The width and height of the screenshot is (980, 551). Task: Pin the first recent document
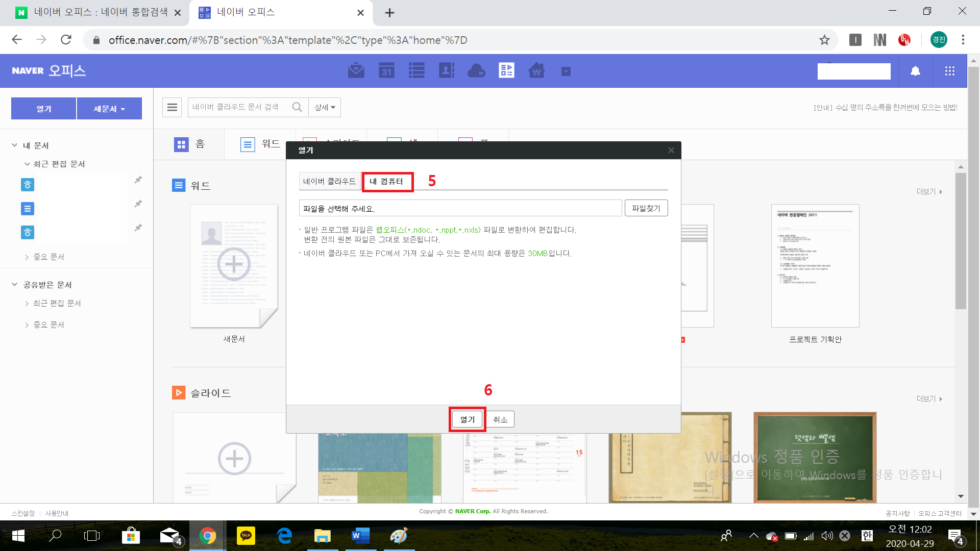[138, 180]
